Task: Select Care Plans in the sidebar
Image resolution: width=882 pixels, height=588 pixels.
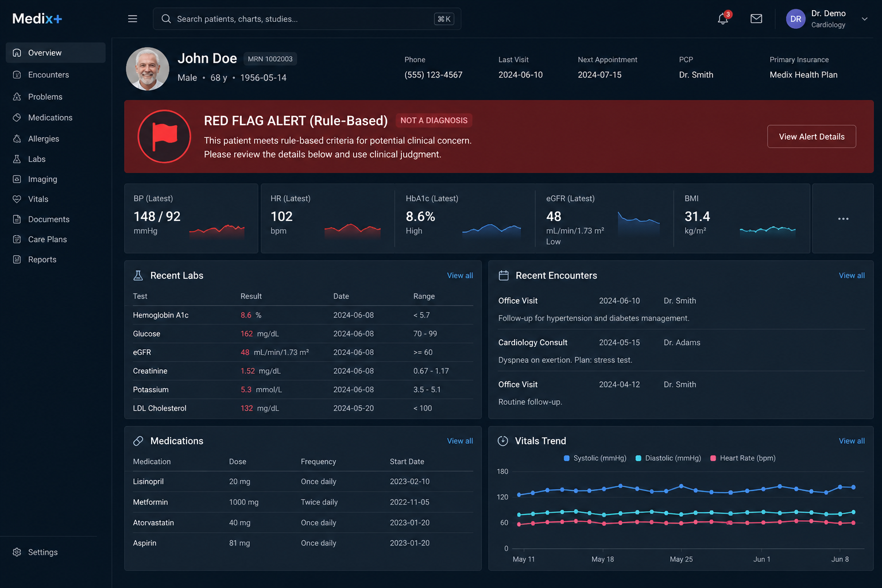Action: (56, 239)
